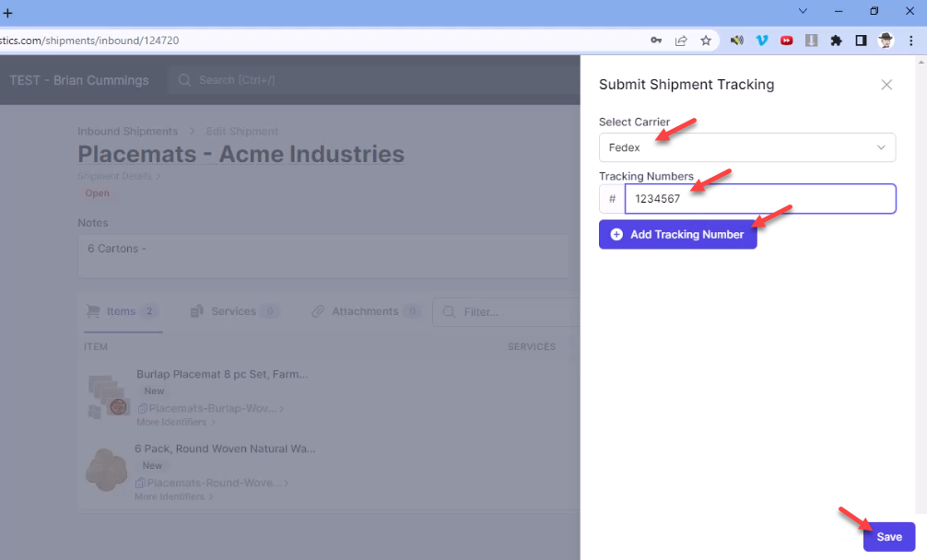This screenshot has width=927, height=560.
Task: Click the Filter search box
Action: [x=506, y=312]
